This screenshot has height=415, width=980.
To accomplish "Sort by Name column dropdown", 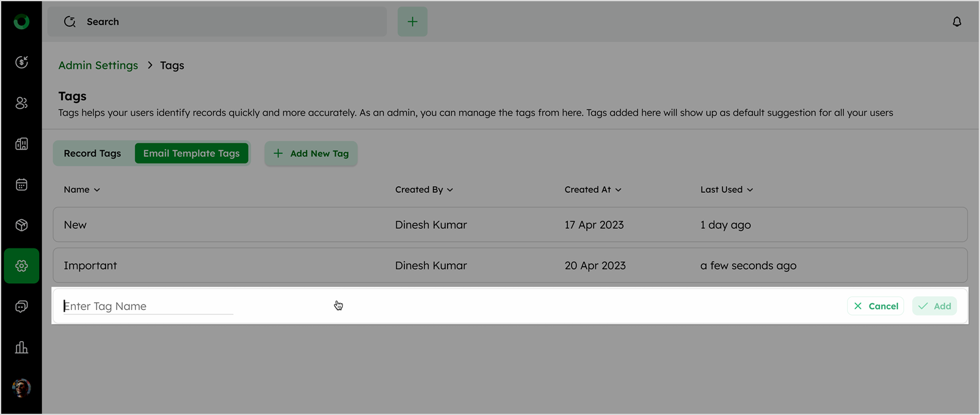I will [x=82, y=190].
